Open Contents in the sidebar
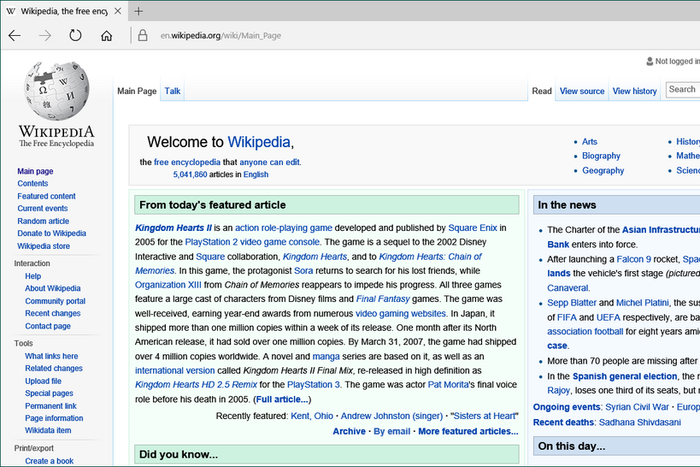Viewport: 700px width, 467px height. click(x=33, y=183)
